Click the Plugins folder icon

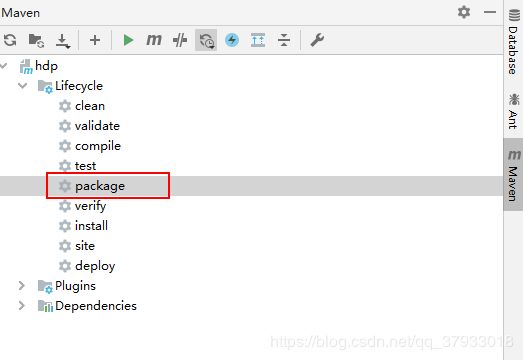45,287
